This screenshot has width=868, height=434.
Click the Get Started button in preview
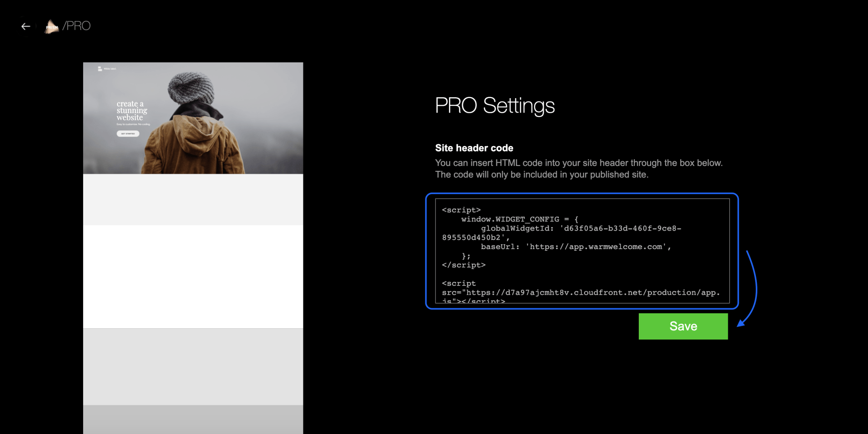(x=128, y=134)
